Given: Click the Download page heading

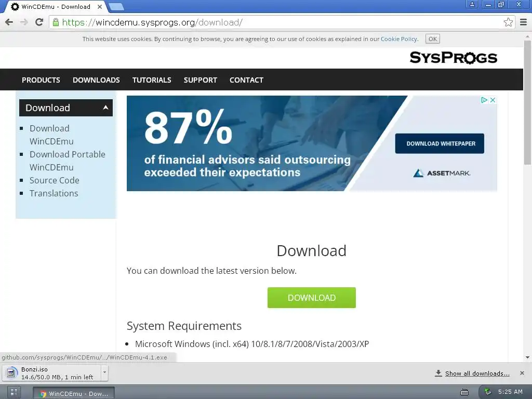Looking at the screenshot, I should pyautogui.click(x=312, y=251).
